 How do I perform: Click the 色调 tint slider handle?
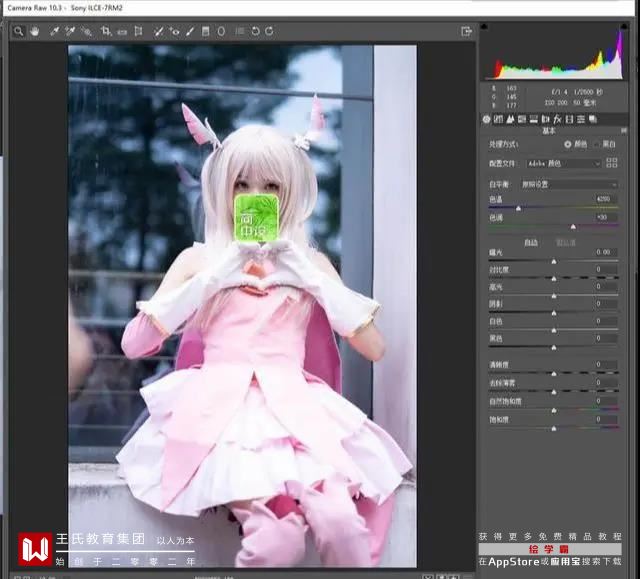point(573,226)
